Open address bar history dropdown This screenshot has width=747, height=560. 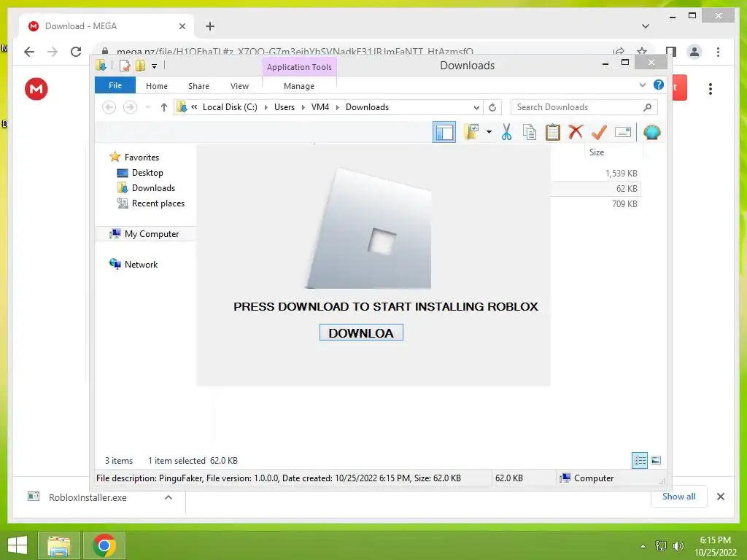(476, 108)
